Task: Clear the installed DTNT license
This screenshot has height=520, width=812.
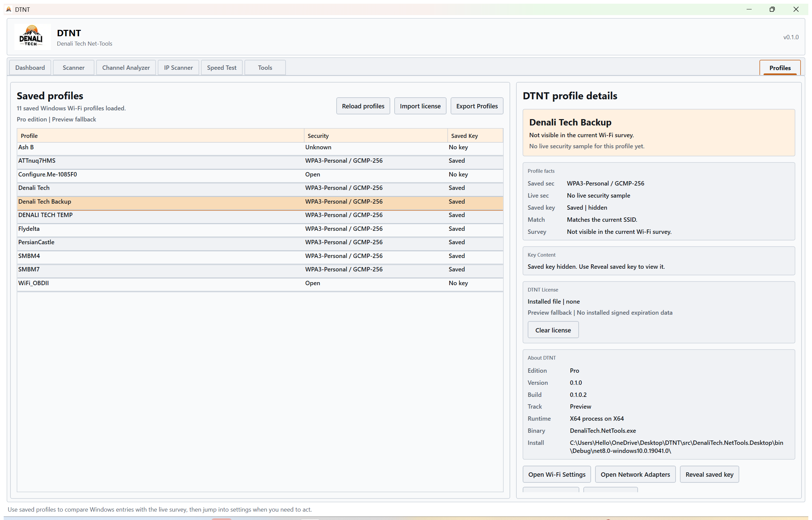Action: (553, 330)
